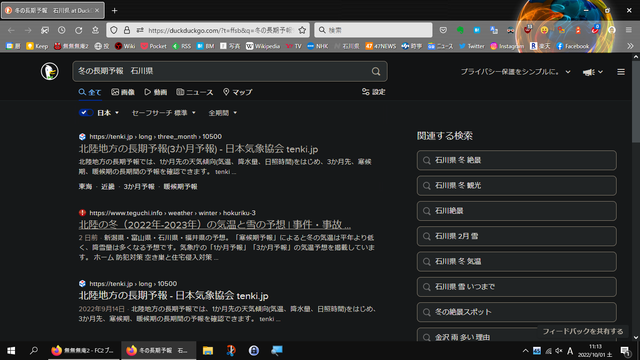Click the page vertical scrollbar thumb
This screenshot has height=360, width=640.
(x=636, y=102)
